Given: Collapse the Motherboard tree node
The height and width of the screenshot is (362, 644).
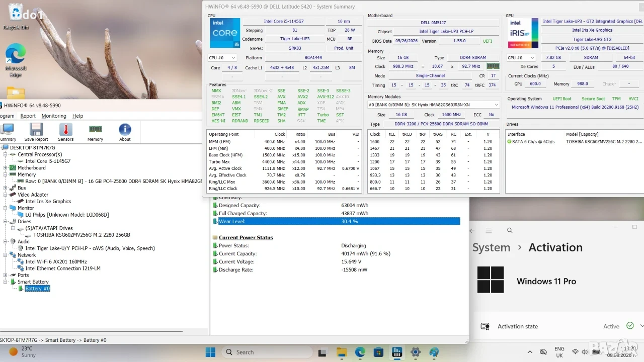Looking at the screenshot, I should (6, 168).
